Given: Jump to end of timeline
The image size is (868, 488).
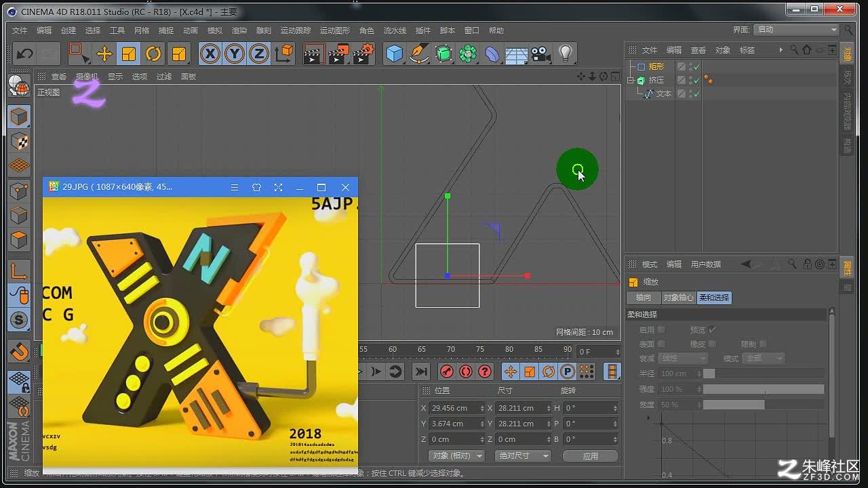Looking at the screenshot, I should click(x=421, y=371).
